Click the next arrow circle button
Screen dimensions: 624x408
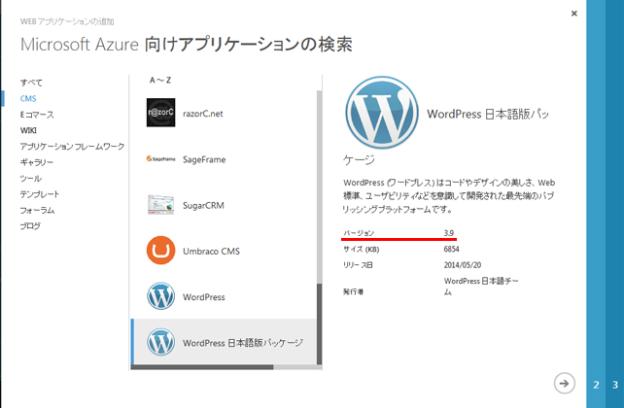pos(564,383)
